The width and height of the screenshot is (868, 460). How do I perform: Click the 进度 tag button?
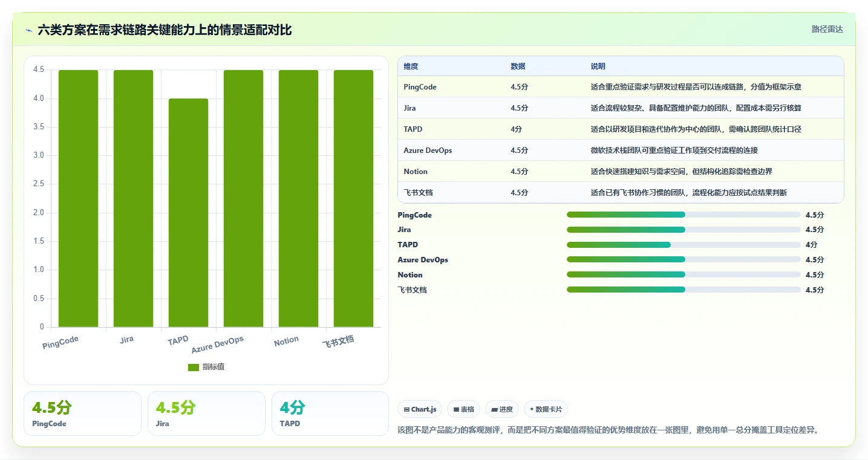[x=502, y=409]
